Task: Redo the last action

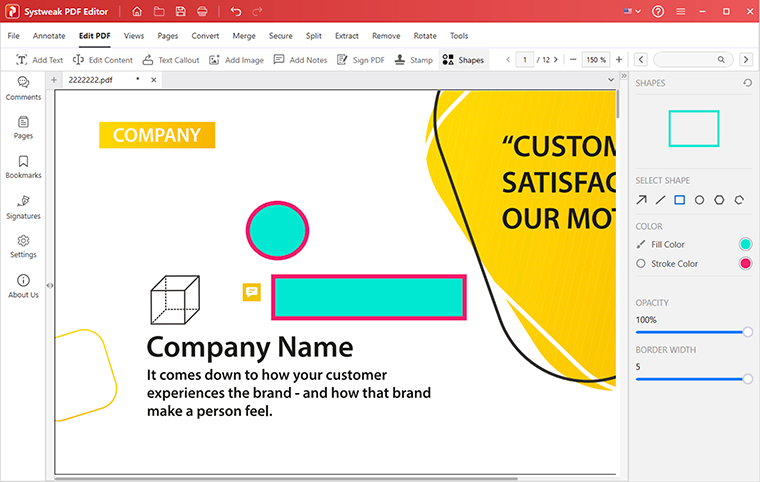Action: tap(257, 11)
